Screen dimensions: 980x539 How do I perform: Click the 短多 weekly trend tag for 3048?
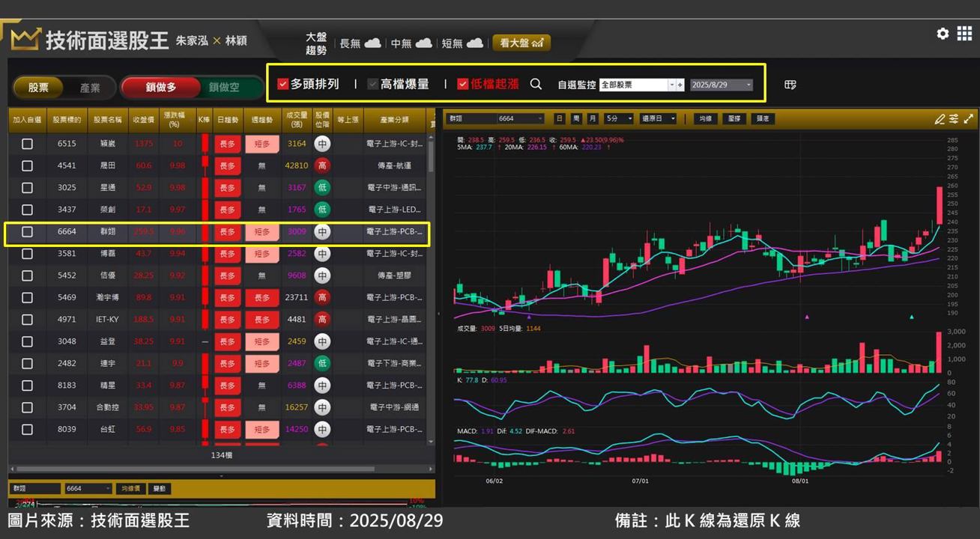(261, 341)
